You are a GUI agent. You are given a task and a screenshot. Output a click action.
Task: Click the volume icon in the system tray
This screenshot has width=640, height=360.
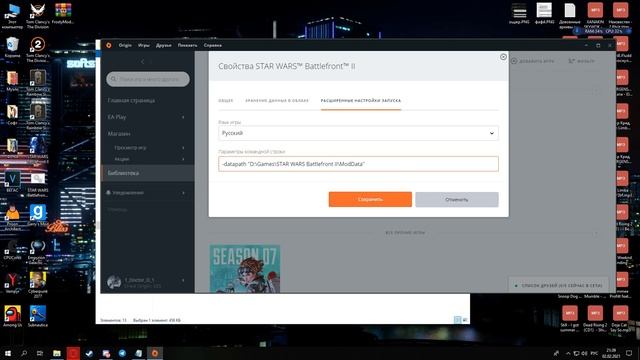tap(585, 353)
